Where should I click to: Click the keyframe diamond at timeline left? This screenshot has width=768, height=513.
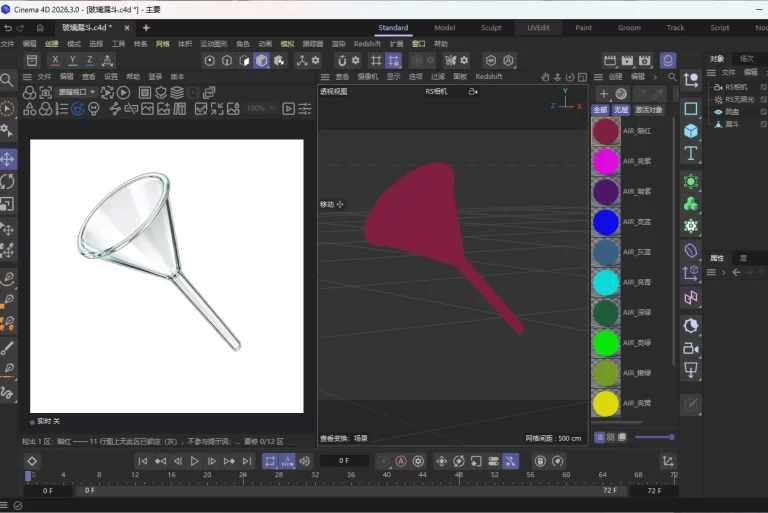tap(32, 461)
